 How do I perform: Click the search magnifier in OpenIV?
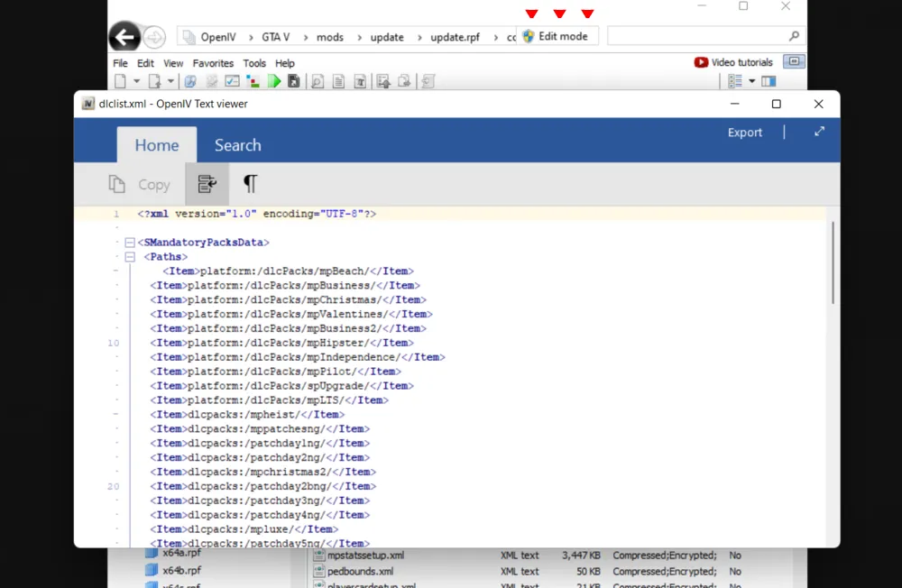pos(794,36)
